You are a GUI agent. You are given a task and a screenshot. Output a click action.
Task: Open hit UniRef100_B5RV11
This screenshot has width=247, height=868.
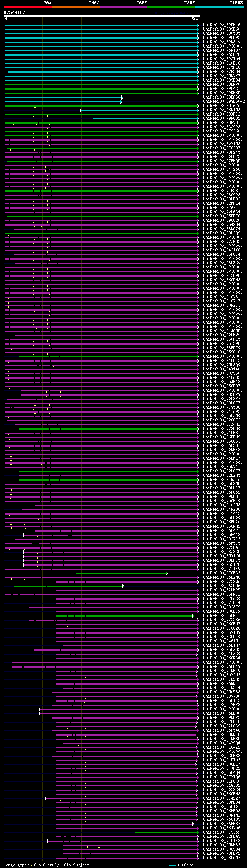(222, 467)
